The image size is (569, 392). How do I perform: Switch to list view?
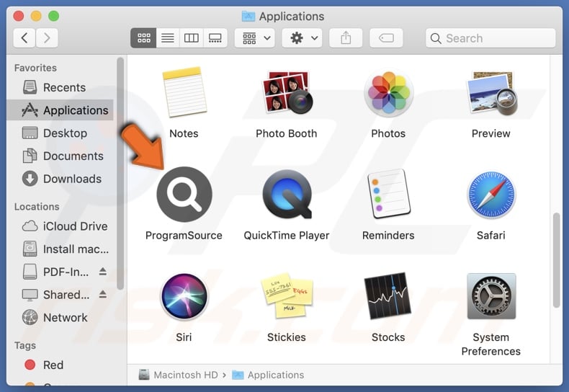click(168, 37)
